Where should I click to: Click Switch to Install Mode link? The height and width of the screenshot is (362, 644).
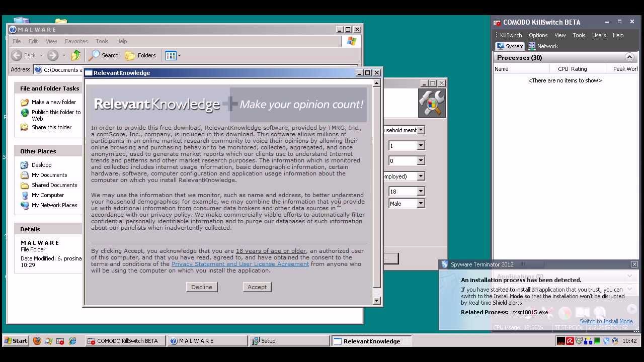[606, 321]
